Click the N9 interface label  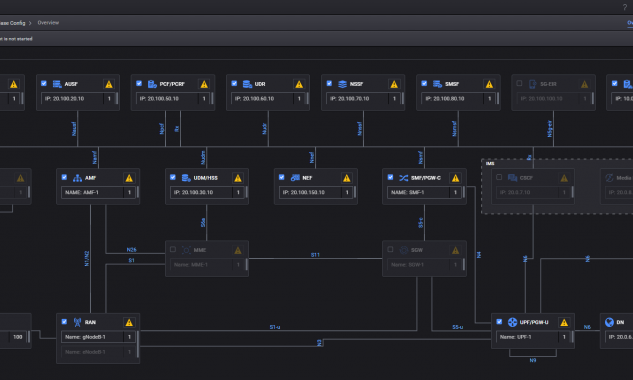coord(533,360)
